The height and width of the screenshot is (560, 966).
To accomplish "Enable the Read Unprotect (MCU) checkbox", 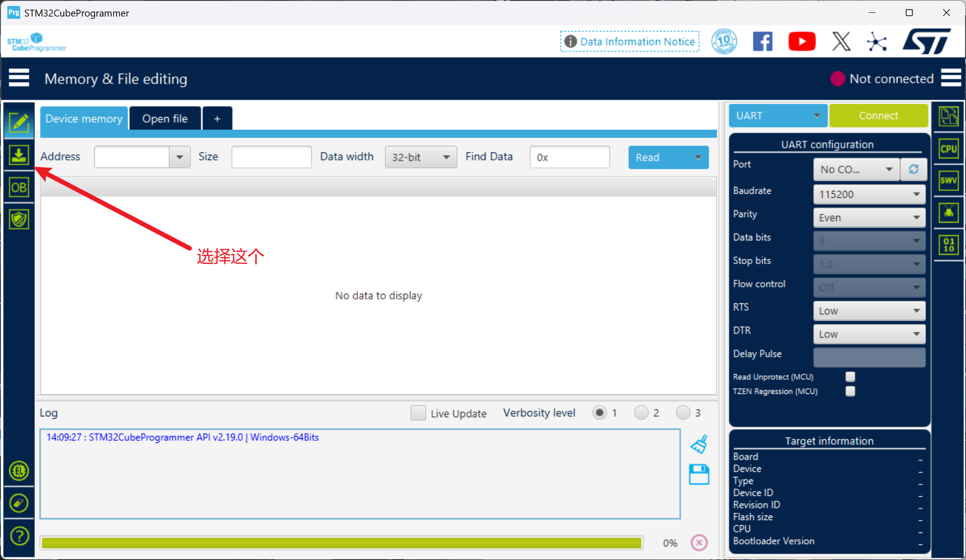I will (850, 376).
